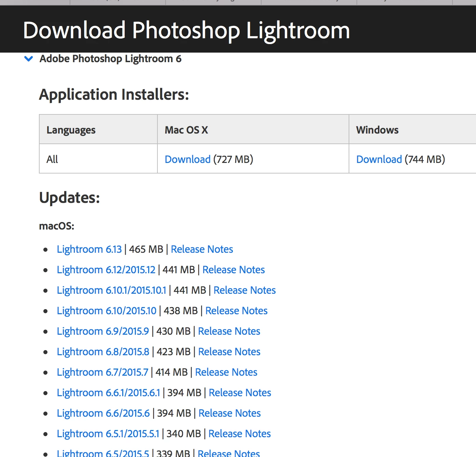Open Release Notes for Lightroom 6.5.1/2015.5.1

click(239, 434)
